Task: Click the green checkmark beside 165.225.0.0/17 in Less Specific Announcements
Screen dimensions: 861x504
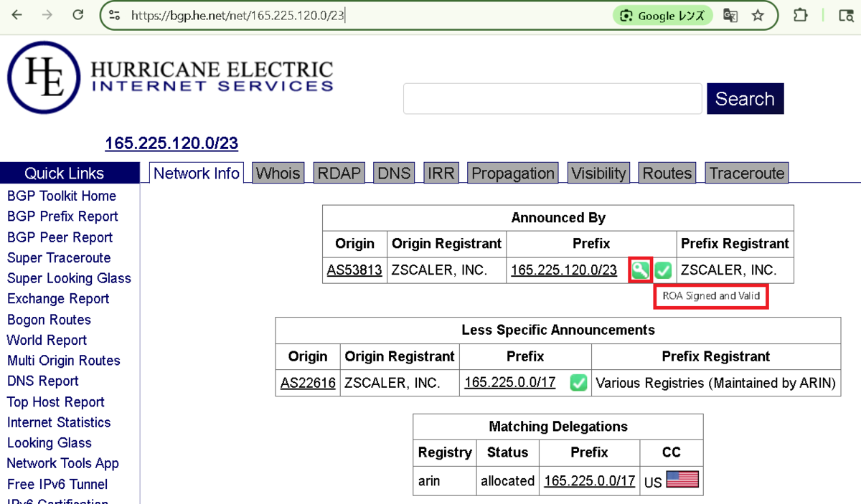Action: 578,383
